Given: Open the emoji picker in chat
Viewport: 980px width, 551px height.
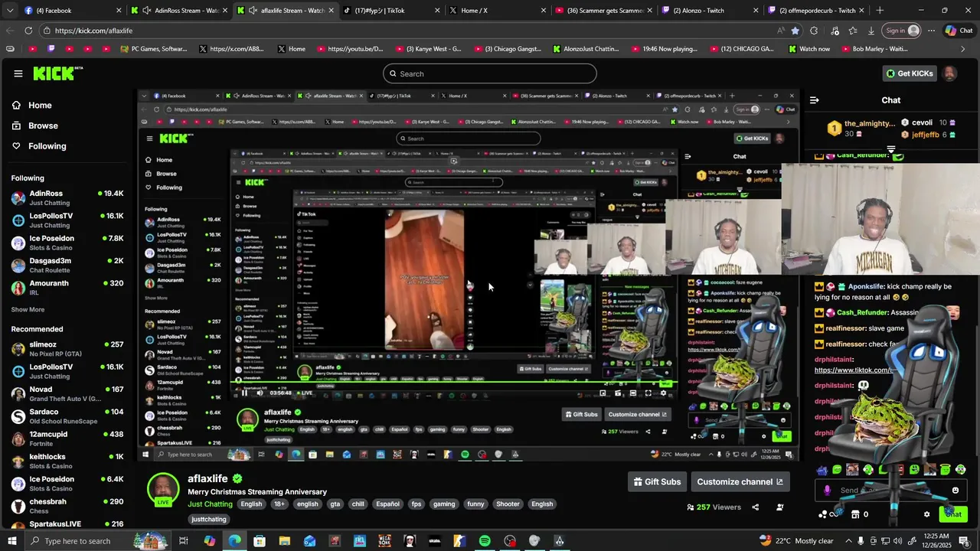Looking at the screenshot, I should [x=955, y=491].
